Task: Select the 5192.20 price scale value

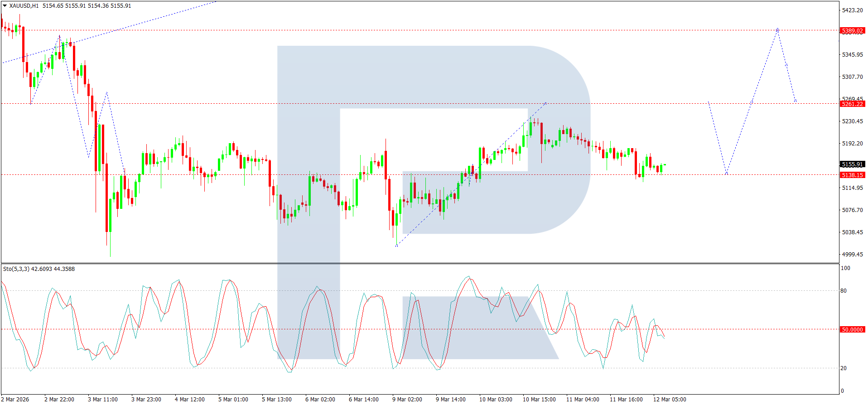Action: tap(852, 144)
